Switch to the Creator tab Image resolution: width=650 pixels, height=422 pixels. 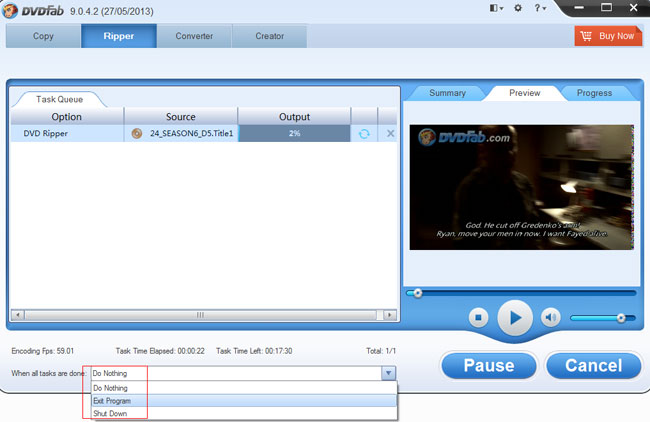pos(269,36)
